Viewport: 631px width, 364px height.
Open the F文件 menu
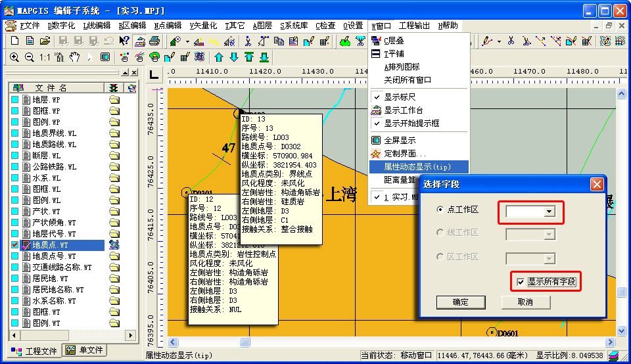coord(30,26)
